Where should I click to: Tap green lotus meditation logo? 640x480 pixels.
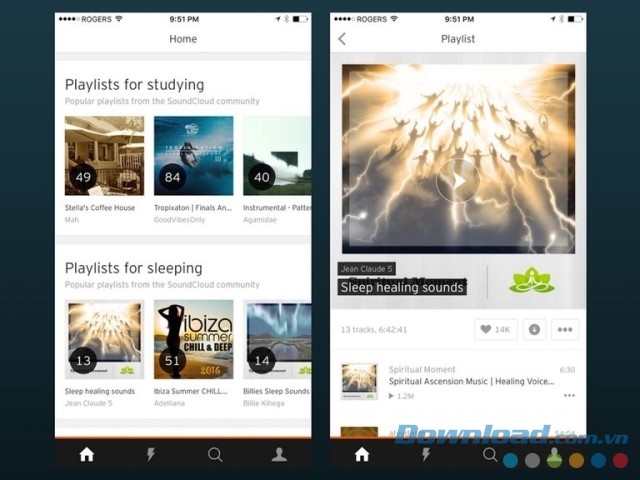532,280
